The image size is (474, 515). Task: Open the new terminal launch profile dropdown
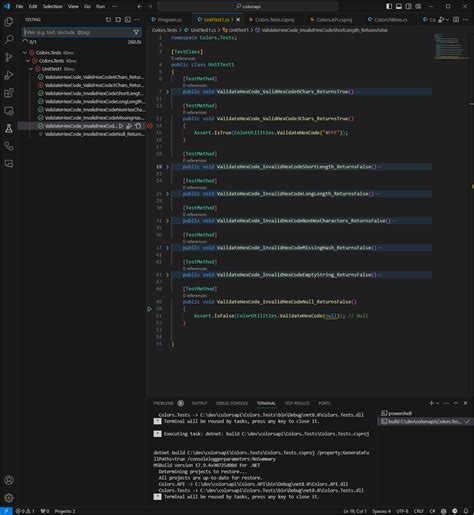tap(438, 403)
